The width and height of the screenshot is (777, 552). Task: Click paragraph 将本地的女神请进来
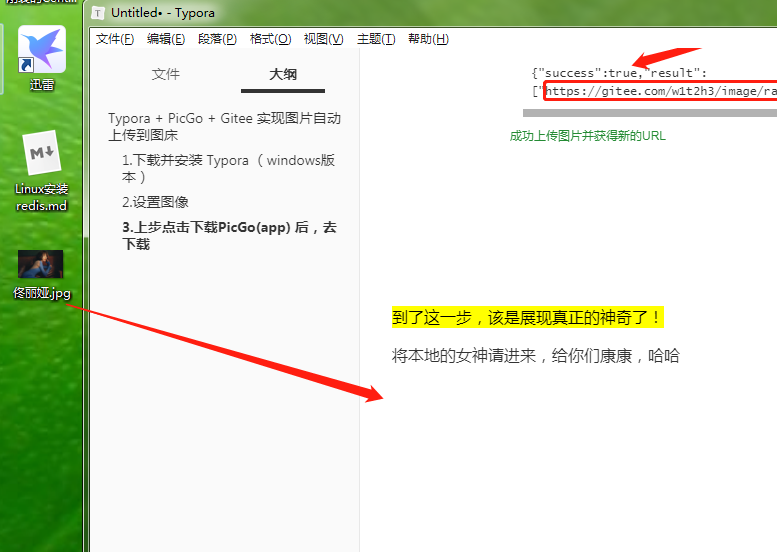tap(535, 356)
